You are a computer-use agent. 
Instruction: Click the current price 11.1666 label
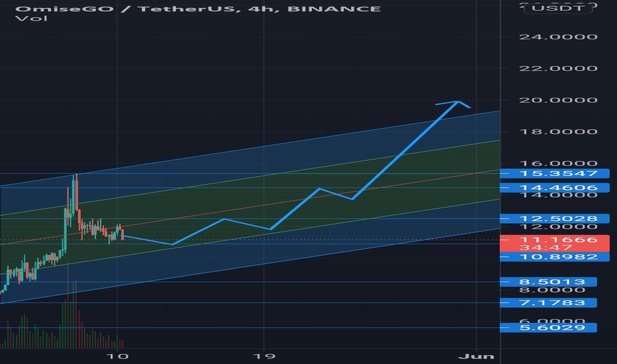point(558,240)
